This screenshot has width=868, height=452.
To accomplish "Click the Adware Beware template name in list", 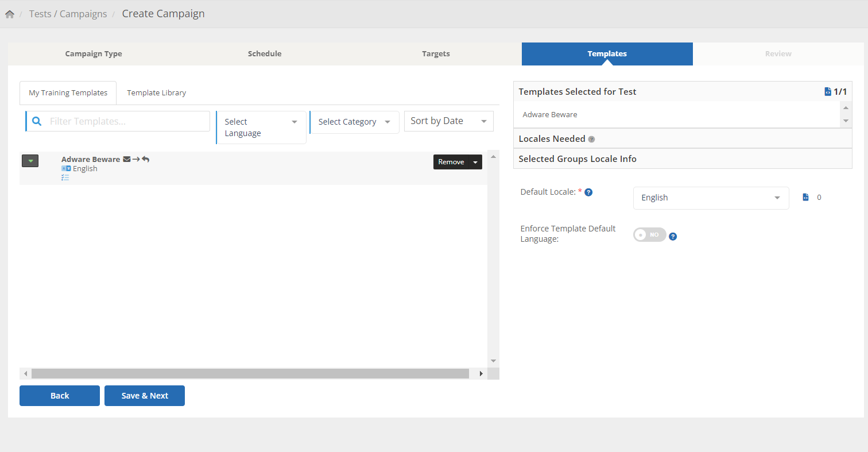I will coord(91,159).
